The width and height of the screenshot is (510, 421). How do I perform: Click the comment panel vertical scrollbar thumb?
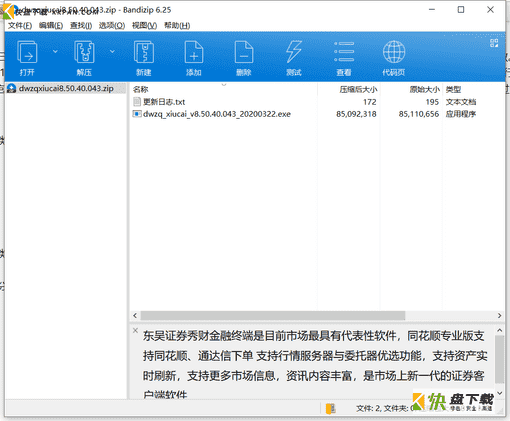click(x=499, y=359)
